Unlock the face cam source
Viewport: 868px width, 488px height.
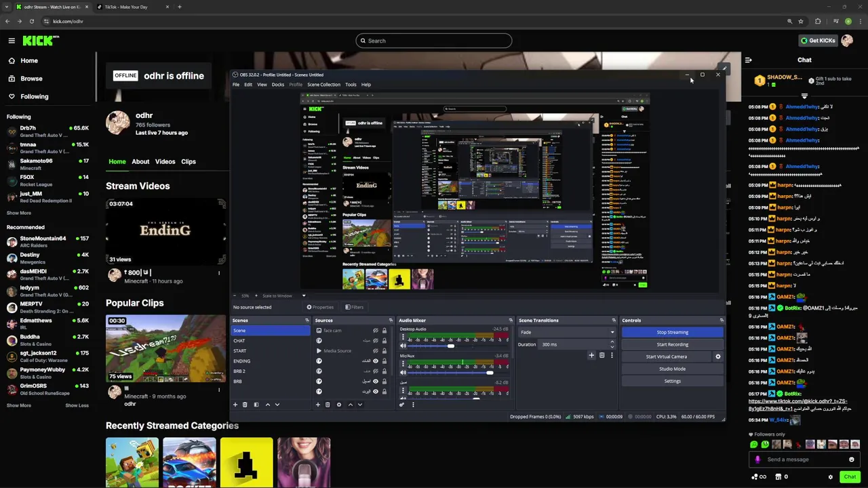coord(384,331)
